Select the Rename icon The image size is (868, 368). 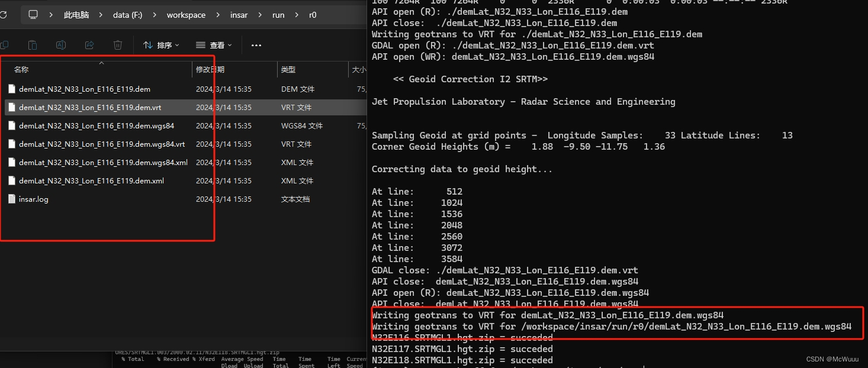point(61,45)
